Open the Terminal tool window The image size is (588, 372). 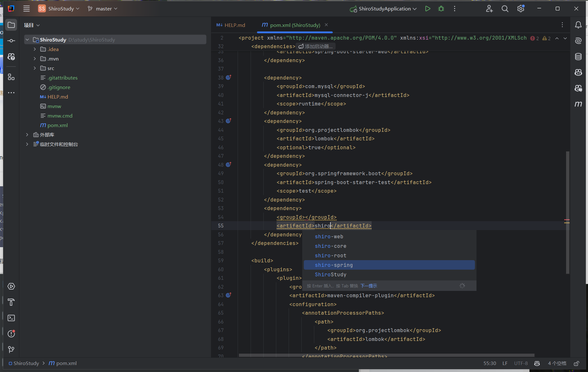11,318
